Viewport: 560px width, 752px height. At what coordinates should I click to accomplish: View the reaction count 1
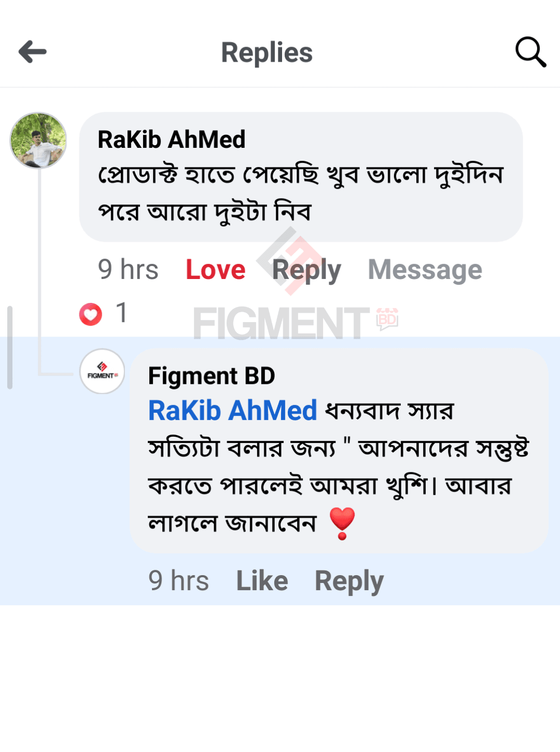pyautogui.click(x=122, y=313)
